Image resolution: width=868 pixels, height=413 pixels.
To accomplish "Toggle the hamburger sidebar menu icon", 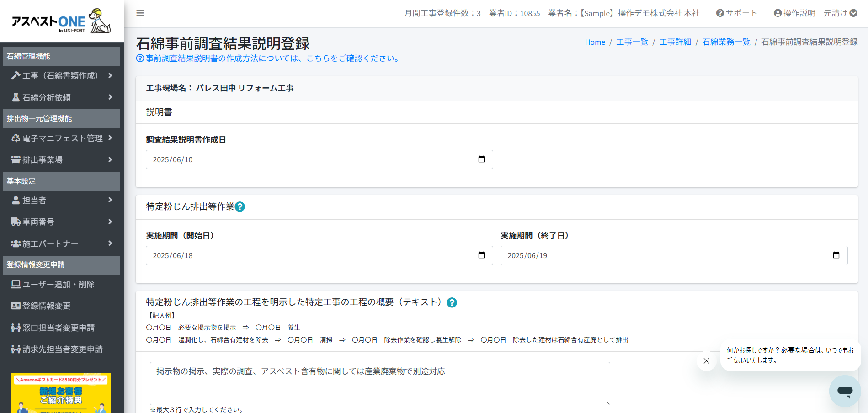I will tap(140, 13).
